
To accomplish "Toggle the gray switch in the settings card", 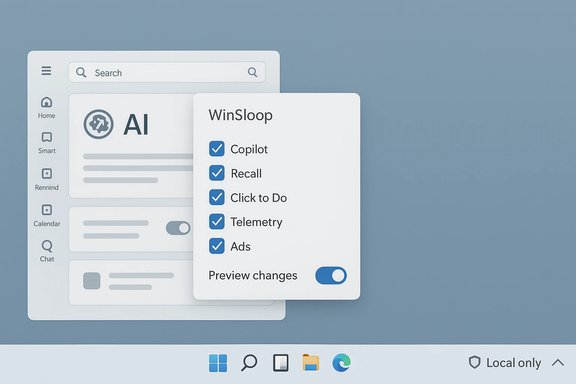I will pyautogui.click(x=178, y=228).
